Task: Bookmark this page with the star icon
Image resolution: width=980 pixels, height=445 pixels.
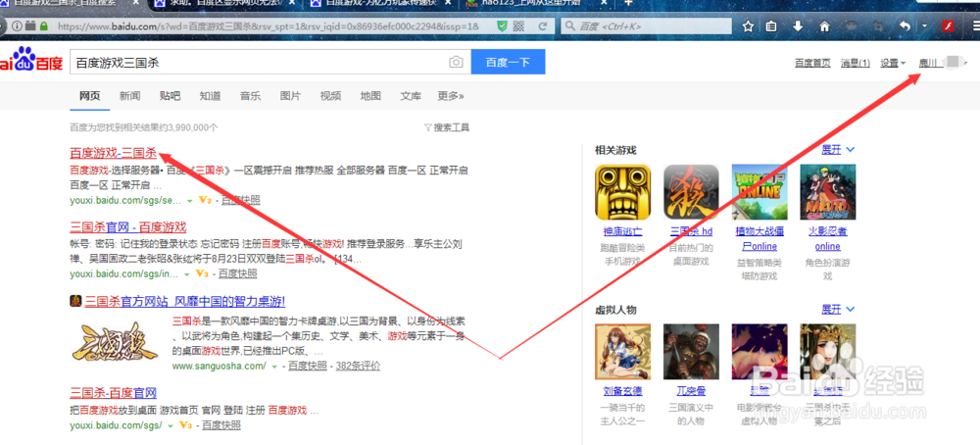Action: [748, 26]
